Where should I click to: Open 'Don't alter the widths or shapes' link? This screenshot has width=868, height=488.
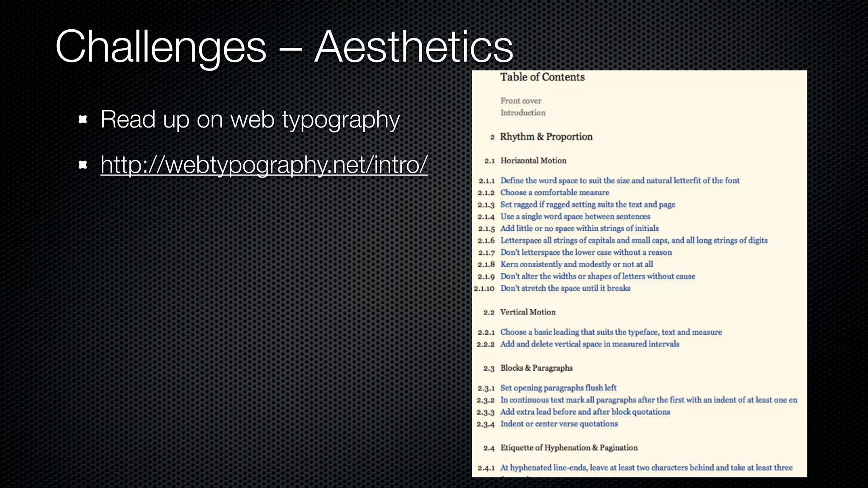point(598,276)
